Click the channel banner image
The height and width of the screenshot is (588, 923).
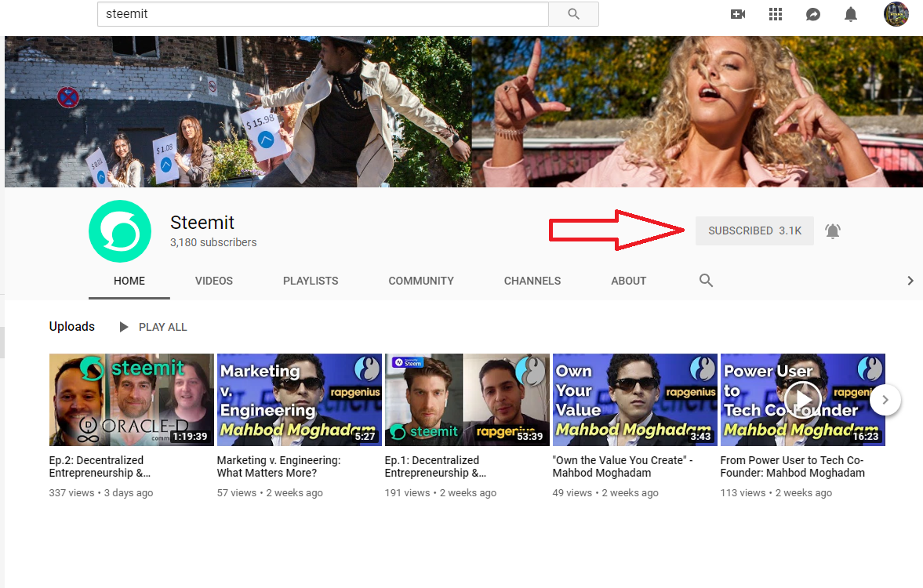click(x=464, y=112)
